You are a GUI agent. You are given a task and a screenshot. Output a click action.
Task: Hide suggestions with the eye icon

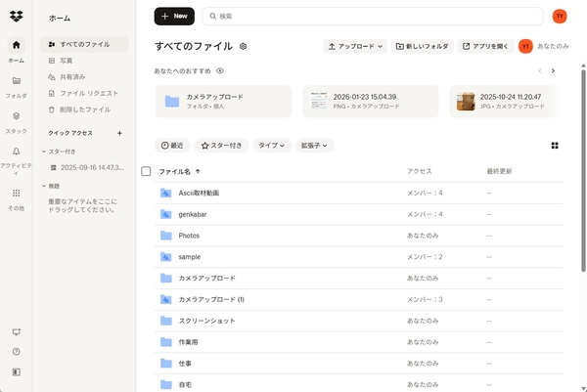220,71
